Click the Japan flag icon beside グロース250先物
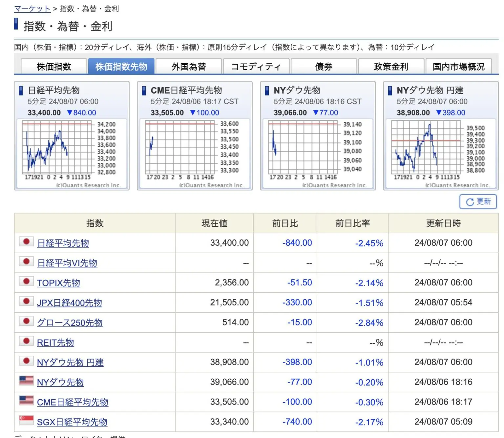Viewport: 504px width, 438px height. (x=26, y=321)
